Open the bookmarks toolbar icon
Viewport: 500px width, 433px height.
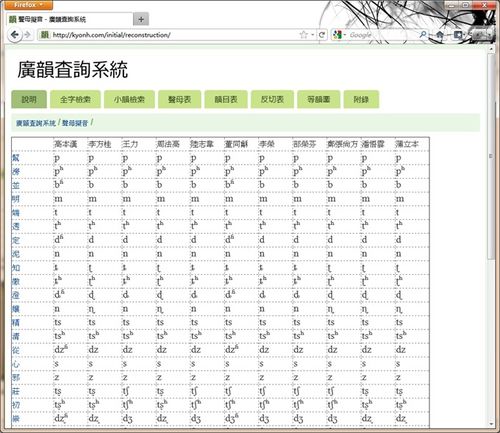coord(458,35)
